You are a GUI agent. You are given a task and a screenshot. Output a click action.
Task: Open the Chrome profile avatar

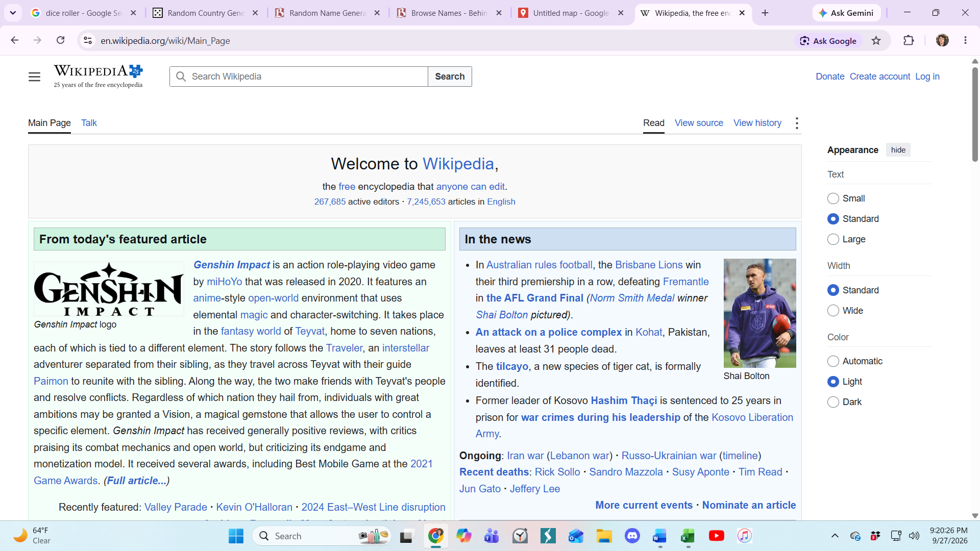click(x=942, y=40)
